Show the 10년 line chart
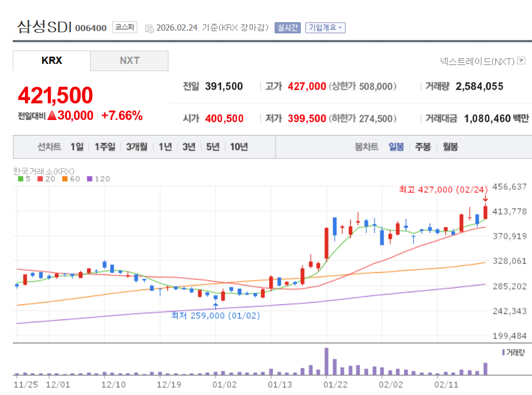 click(239, 147)
